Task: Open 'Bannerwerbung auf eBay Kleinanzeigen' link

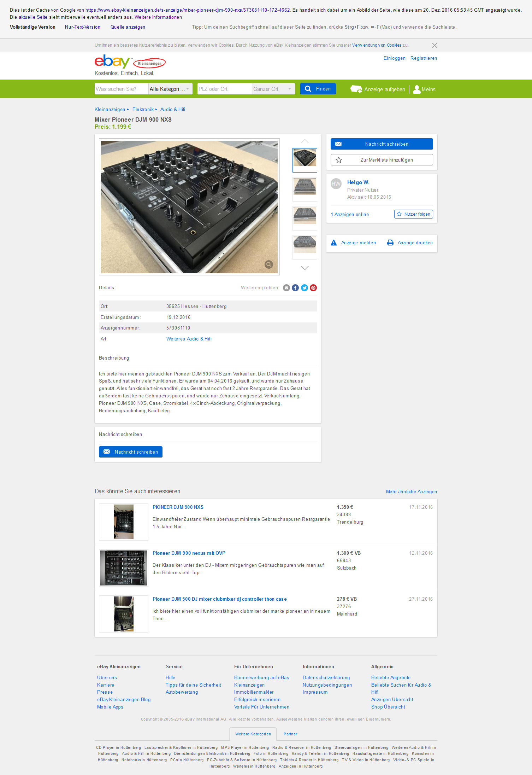Action: click(262, 681)
